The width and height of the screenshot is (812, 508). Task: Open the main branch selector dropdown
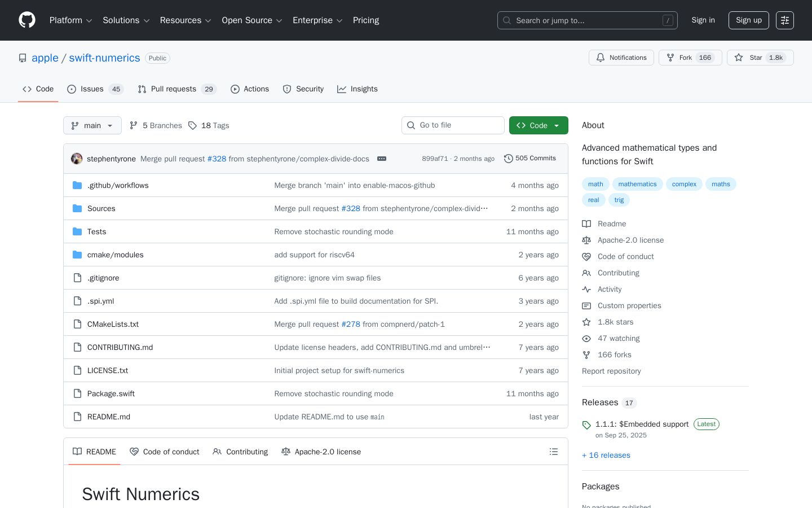click(92, 125)
